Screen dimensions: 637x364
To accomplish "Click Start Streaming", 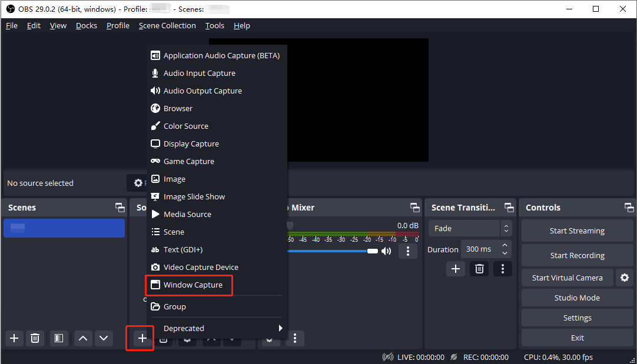I will tap(578, 231).
